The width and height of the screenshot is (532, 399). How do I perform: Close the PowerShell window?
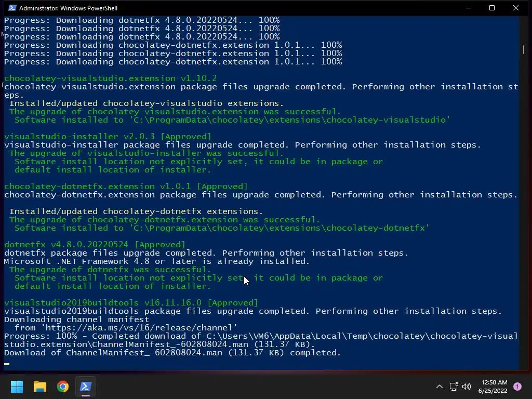pyautogui.click(x=516, y=8)
